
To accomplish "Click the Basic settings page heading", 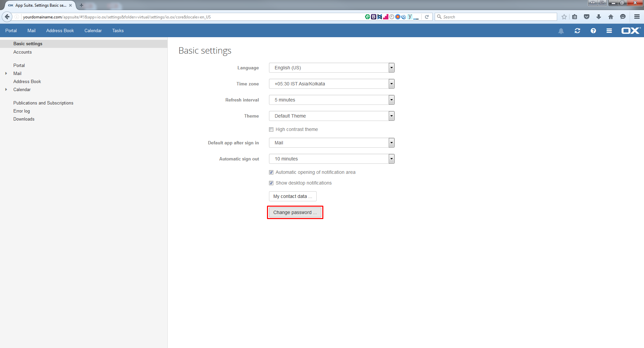I will point(205,51).
